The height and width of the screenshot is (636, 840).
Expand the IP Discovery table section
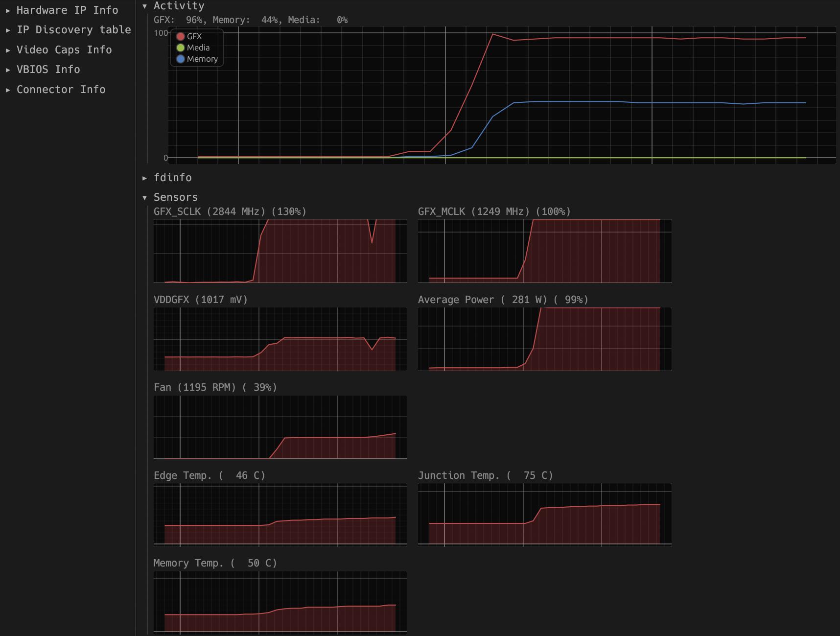[73, 30]
